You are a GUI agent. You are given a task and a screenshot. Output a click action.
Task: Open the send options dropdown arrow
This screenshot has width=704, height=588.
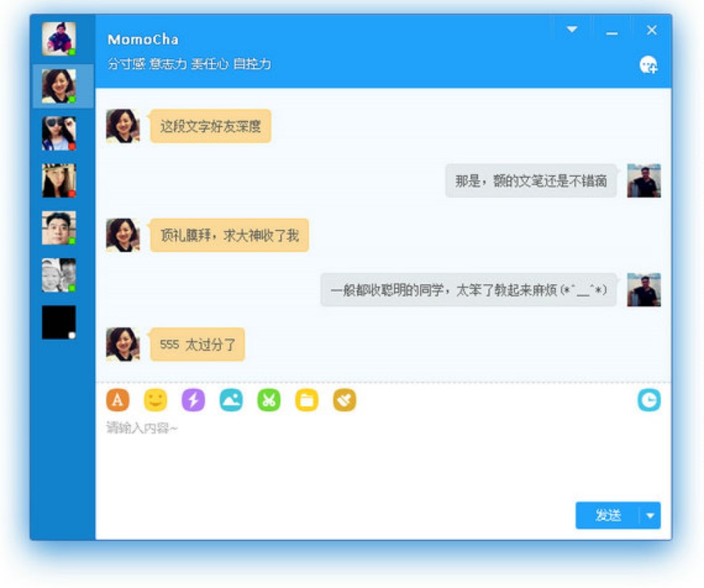pyautogui.click(x=650, y=515)
